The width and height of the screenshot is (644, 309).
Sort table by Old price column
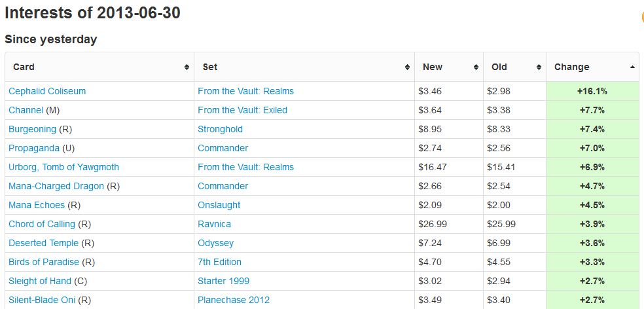[514, 67]
